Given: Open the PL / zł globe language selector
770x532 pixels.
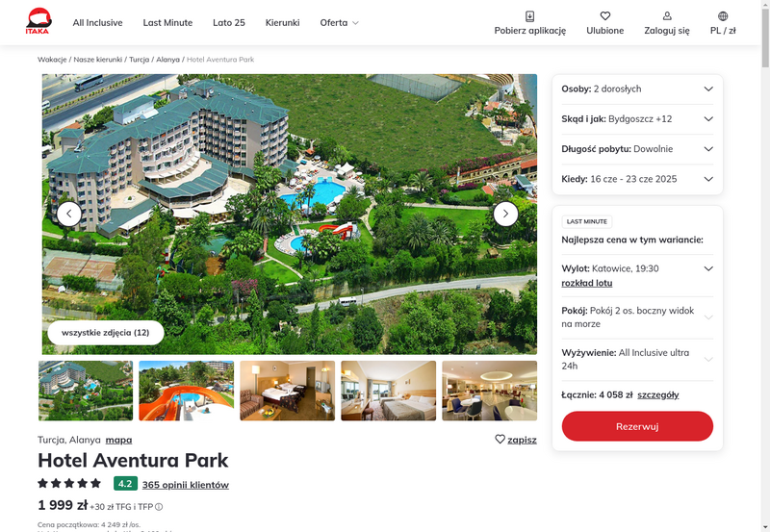Looking at the screenshot, I should pos(723,16).
